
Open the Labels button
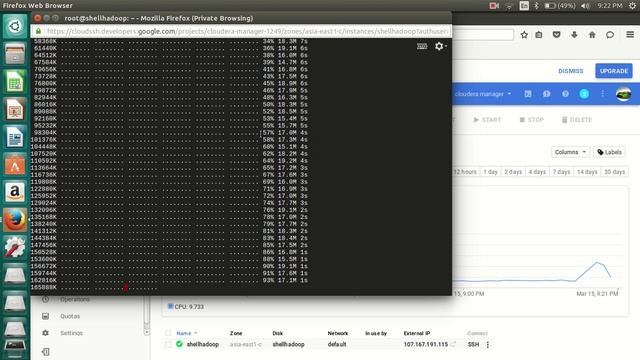coord(609,152)
